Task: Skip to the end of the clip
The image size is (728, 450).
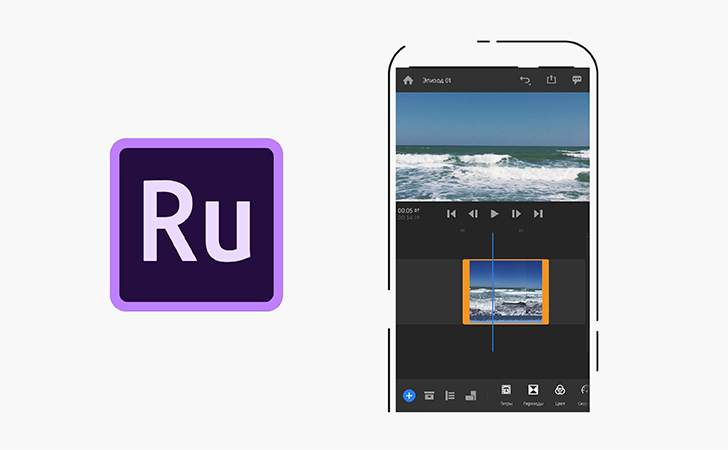Action: click(x=538, y=213)
